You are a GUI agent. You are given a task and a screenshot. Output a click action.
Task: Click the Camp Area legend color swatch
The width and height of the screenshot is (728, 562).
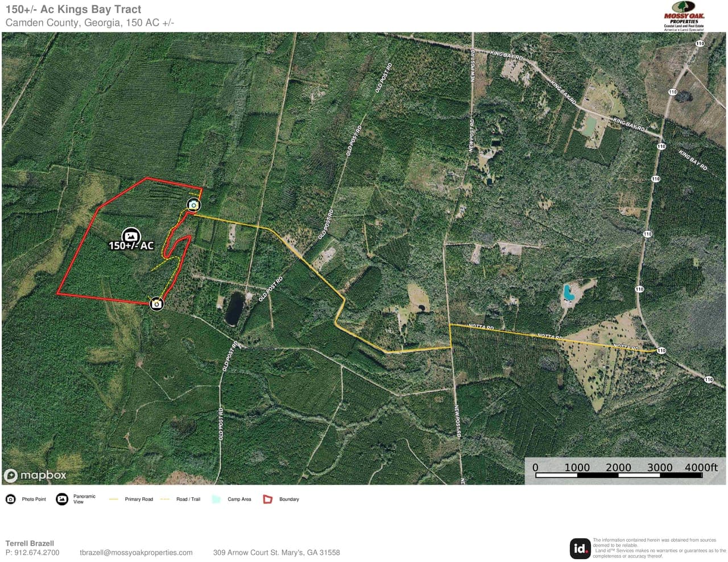(x=216, y=499)
